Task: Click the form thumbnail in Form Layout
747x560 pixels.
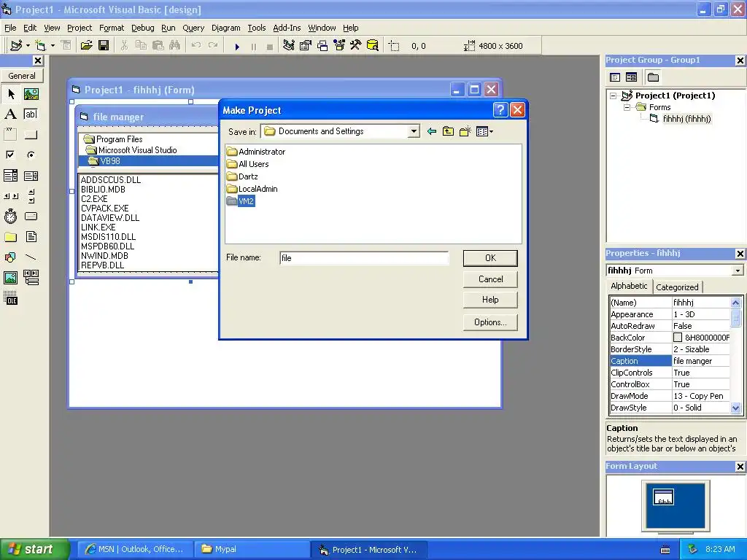Action: (663, 497)
